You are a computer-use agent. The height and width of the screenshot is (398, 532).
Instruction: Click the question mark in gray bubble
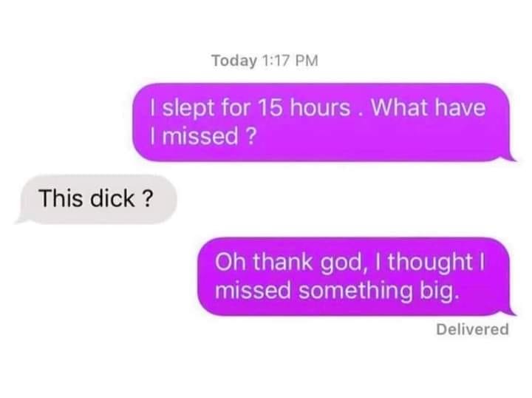pyautogui.click(x=148, y=198)
